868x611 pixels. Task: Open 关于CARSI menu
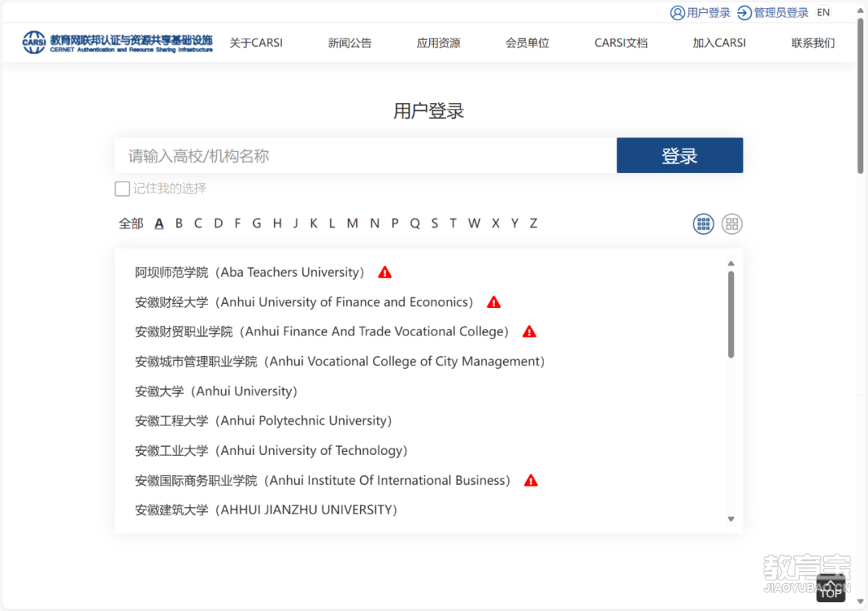(x=256, y=43)
